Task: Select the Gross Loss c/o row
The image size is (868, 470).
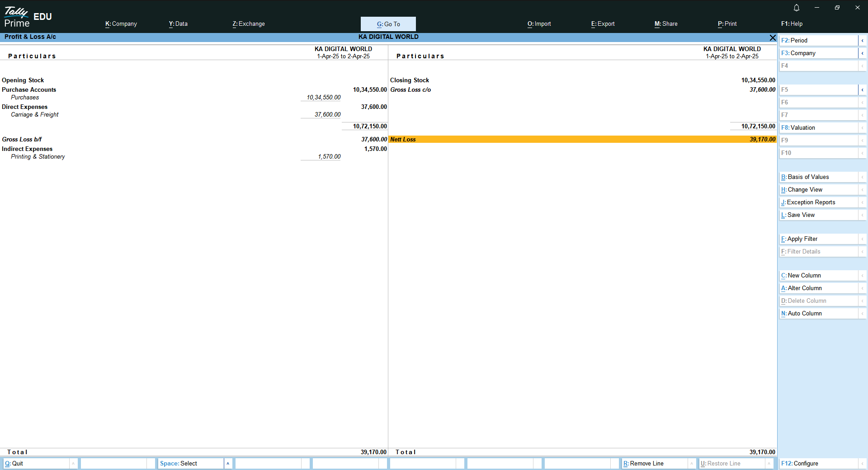Action: tap(583, 90)
